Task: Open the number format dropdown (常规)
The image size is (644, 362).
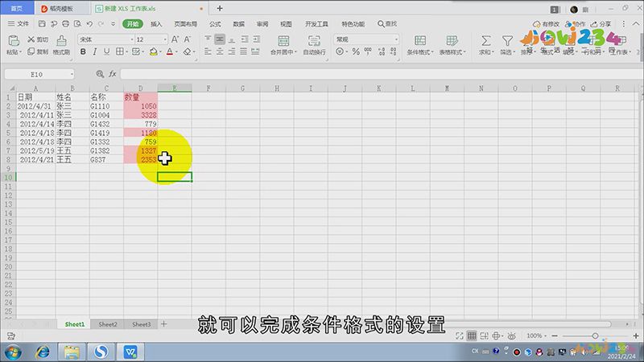Action: tap(396, 39)
